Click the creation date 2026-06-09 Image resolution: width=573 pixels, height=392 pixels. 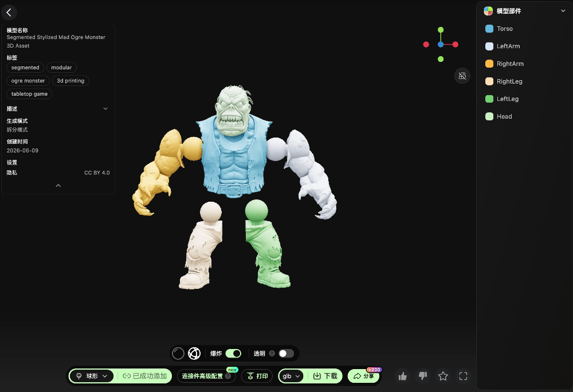[x=22, y=151]
